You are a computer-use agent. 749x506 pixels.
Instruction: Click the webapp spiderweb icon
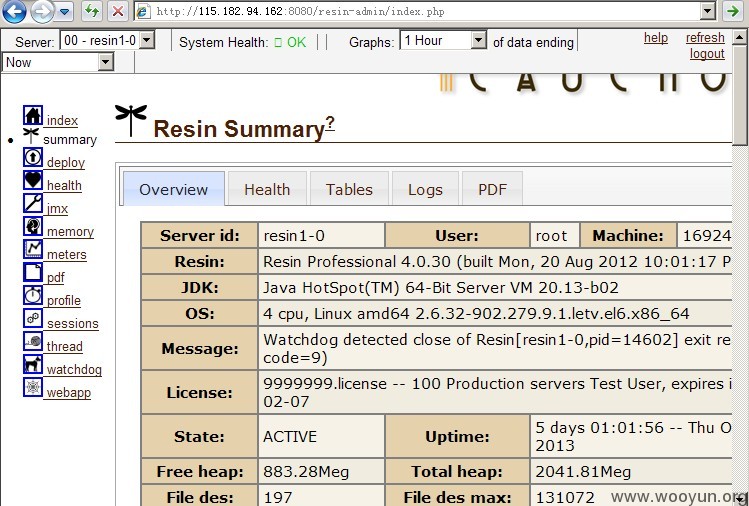coord(33,387)
